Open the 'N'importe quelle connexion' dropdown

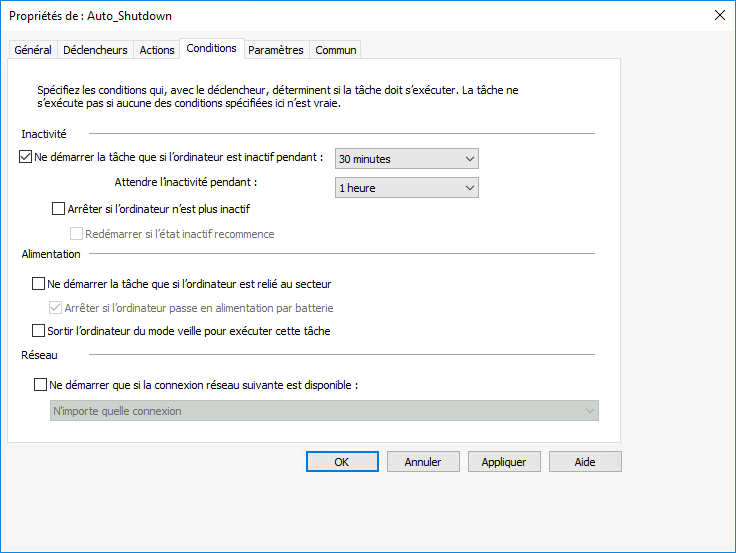pyautogui.click(x=324, y=411)
